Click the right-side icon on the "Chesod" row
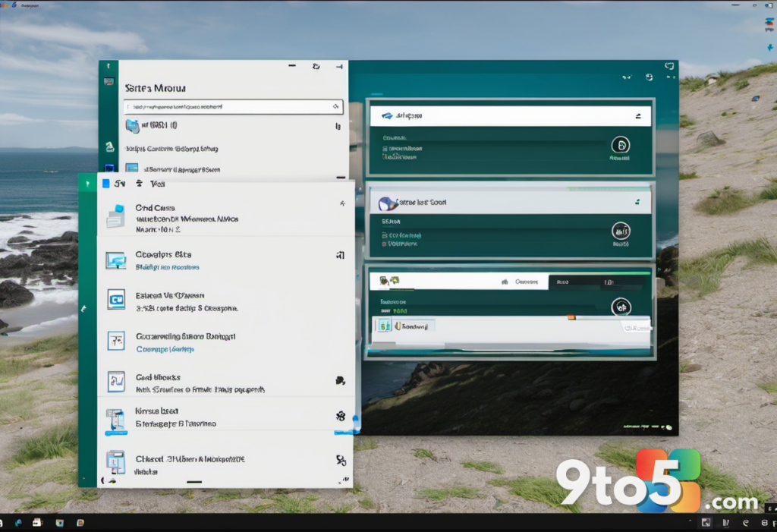 pyautogui.click(x=341, y=460)
